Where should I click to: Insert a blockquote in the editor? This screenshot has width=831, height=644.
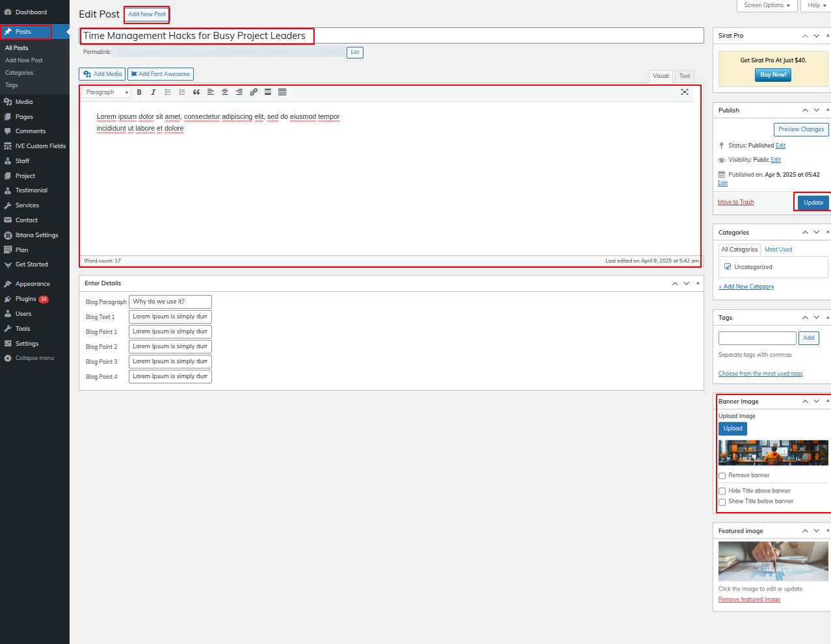pyautogui.click(x=196, y=92)
